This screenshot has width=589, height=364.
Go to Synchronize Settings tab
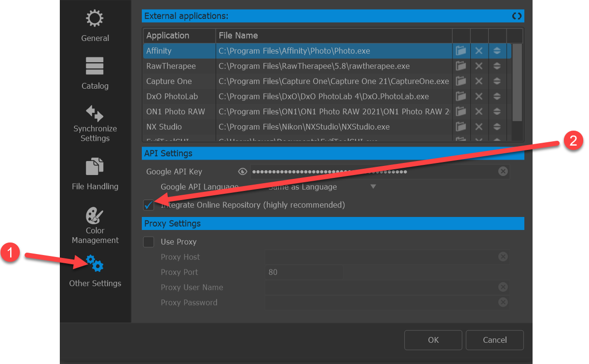click(x=95, y=124)
